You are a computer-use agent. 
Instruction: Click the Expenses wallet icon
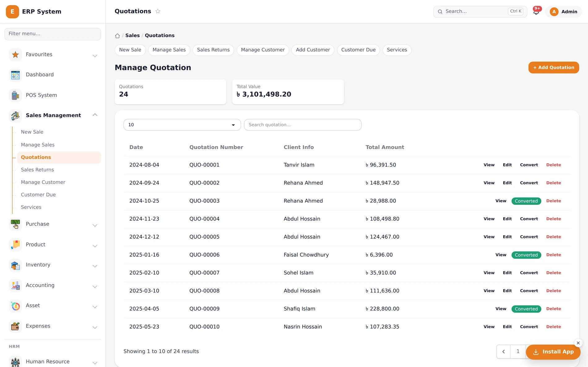point(15,326)
